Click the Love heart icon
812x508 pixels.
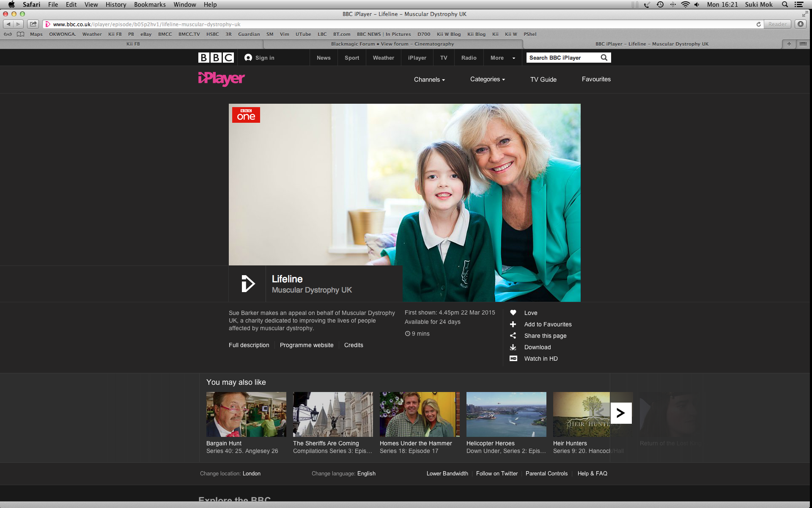513,312
